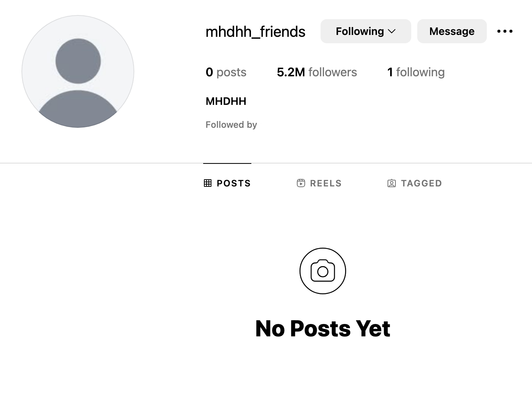Viewport: 532px width, 395px height.
Task: Click the 0 posts count
Action: [226, 72]
